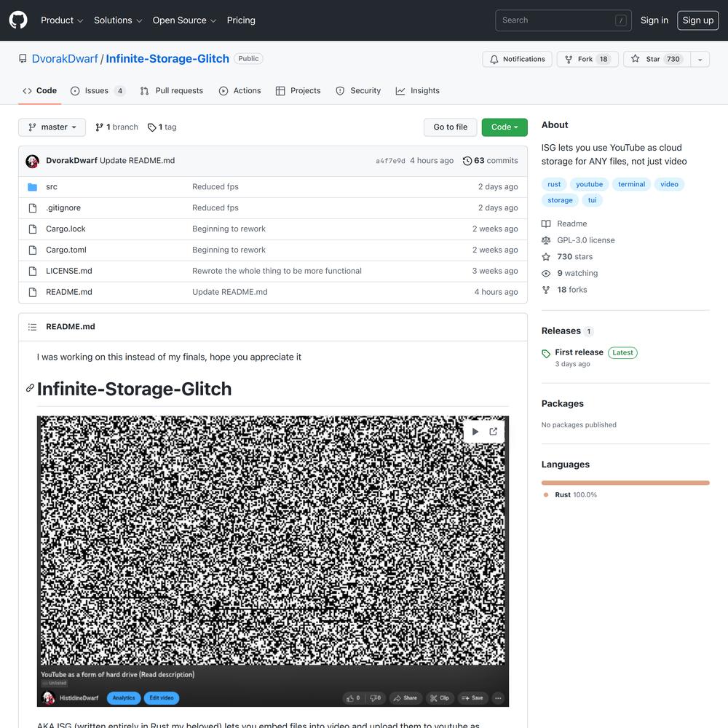Open the Projects tab

(x=298, y=90)
